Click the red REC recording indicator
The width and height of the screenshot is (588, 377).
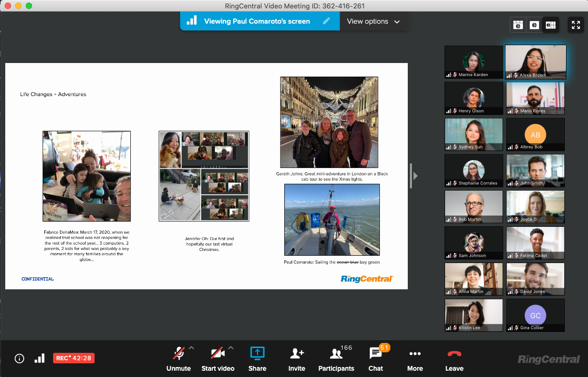coord(74,359)
